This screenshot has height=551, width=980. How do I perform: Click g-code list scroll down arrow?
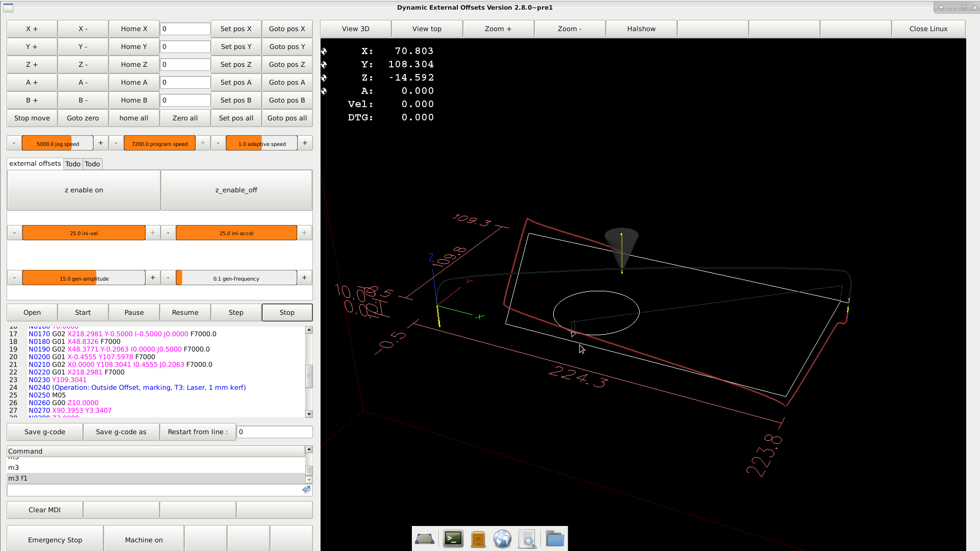(309, 414)
